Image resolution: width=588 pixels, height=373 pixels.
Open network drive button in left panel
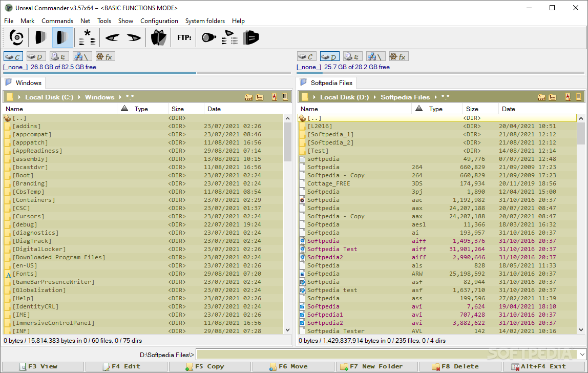(82, 57)
